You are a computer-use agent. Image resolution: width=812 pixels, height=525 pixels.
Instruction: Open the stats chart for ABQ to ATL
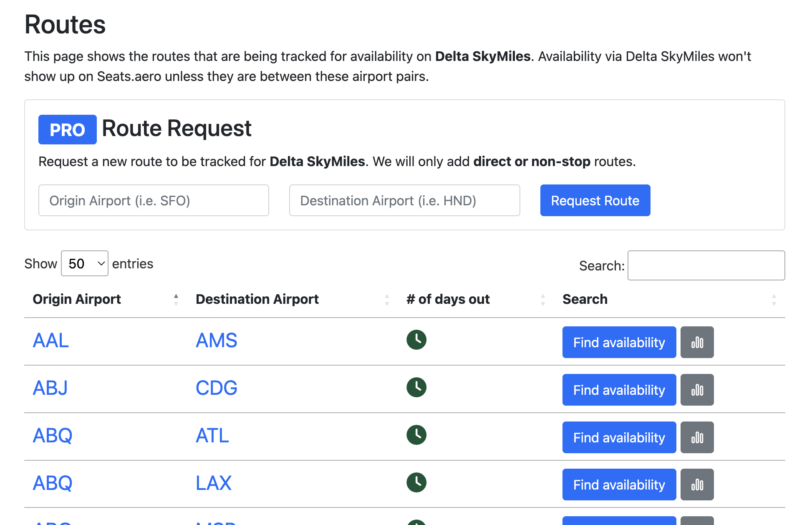tap(697, 437)
